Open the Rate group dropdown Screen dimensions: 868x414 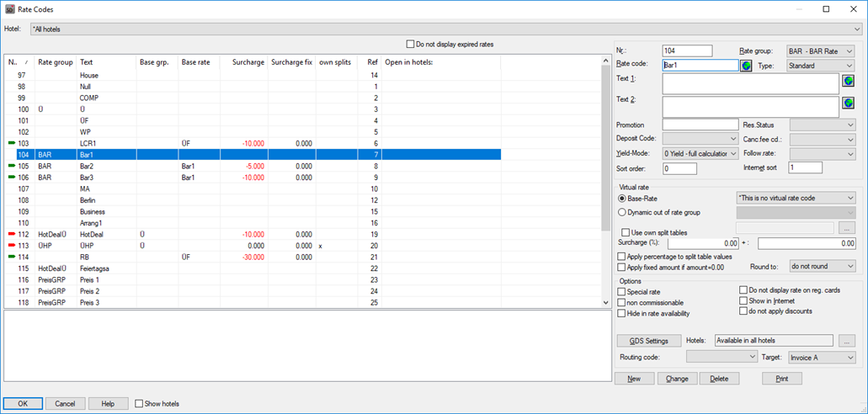[x=820, y=51]
